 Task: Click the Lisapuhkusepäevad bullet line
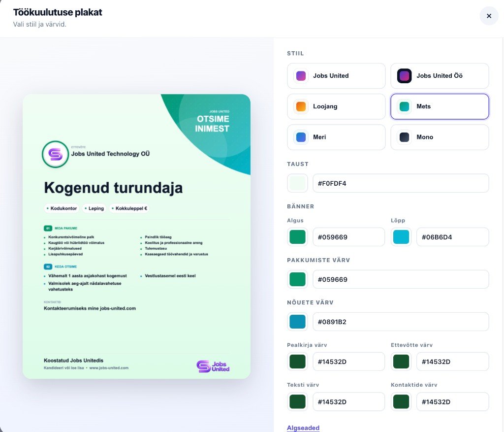coord(65,254)
